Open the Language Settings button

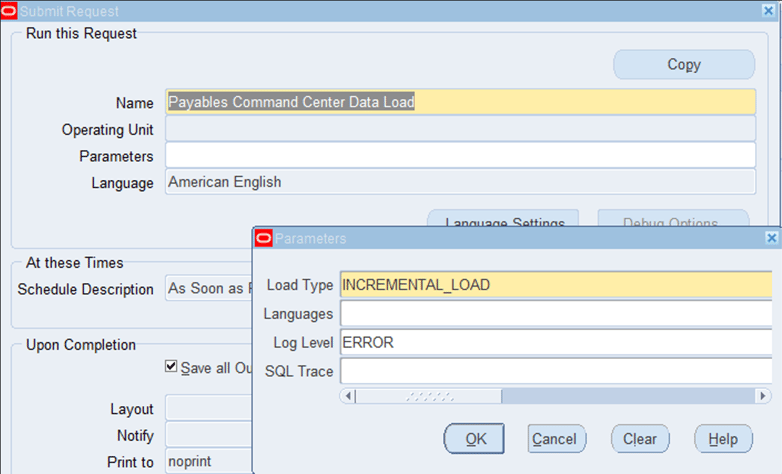coord(504,222)
